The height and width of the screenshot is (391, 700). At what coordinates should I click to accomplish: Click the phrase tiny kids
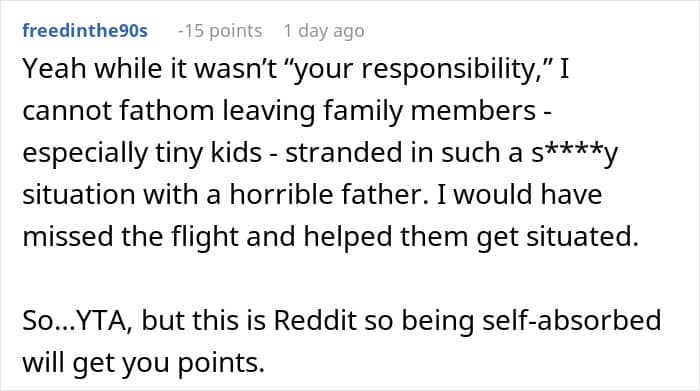pyautogui.click(x=208, y=153)
